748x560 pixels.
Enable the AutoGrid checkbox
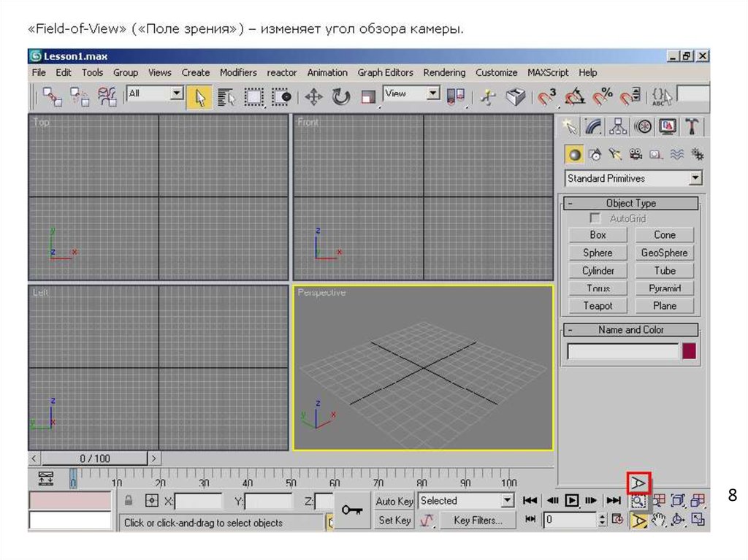(x=595, y=218)
